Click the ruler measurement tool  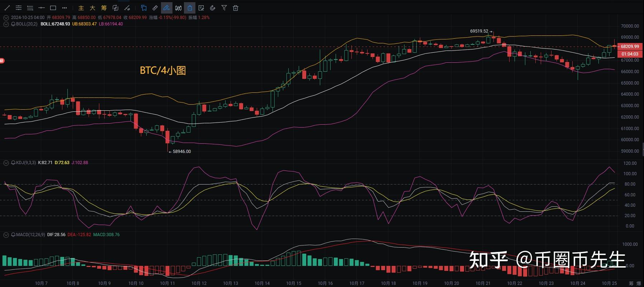(x=155, y=8)
